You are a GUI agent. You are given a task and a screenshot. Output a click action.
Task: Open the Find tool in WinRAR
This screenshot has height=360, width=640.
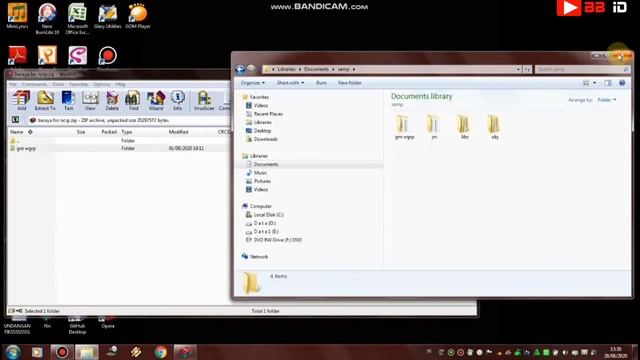(133, 100)
